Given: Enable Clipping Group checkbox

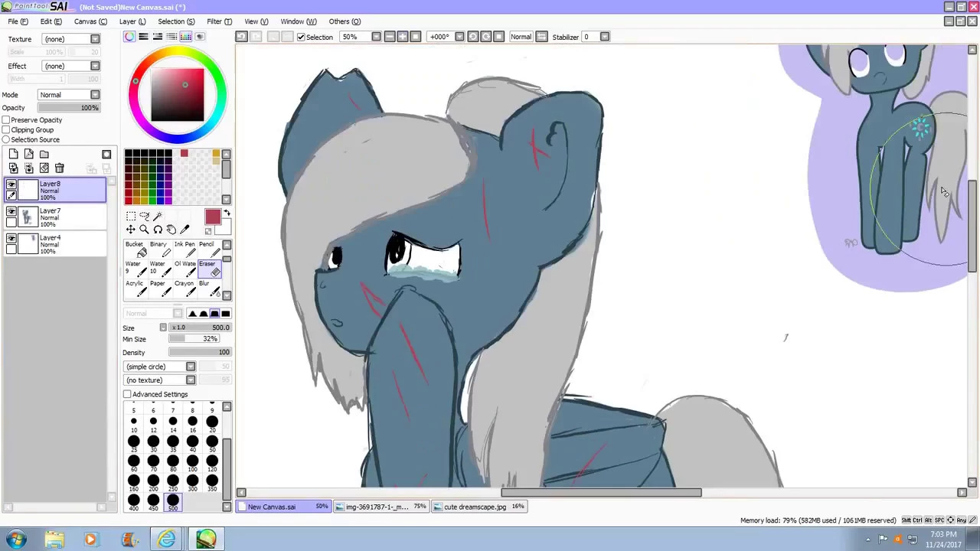Looking at the screenshot, I should pyautogui.click(x=6, y=130).
